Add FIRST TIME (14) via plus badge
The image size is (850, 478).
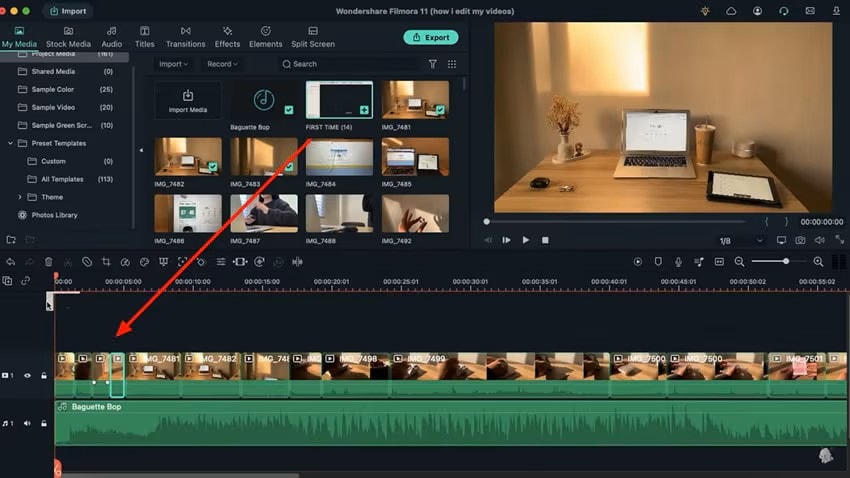click(364, 110)
